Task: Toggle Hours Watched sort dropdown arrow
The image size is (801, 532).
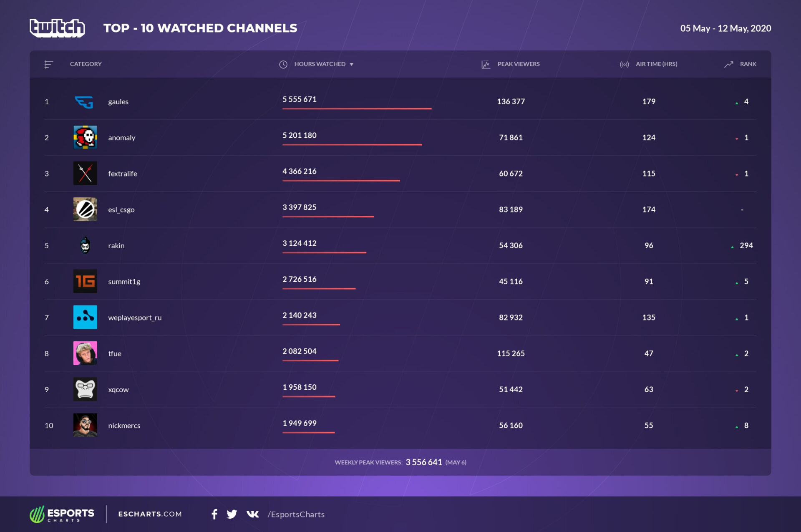Action: (352, 65)
